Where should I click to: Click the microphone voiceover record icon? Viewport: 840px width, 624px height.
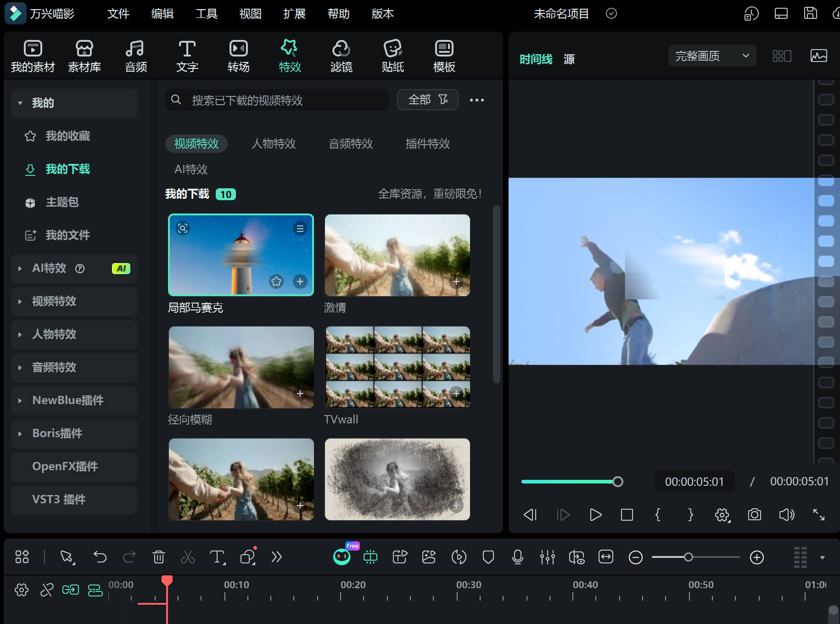coord(517,557)
